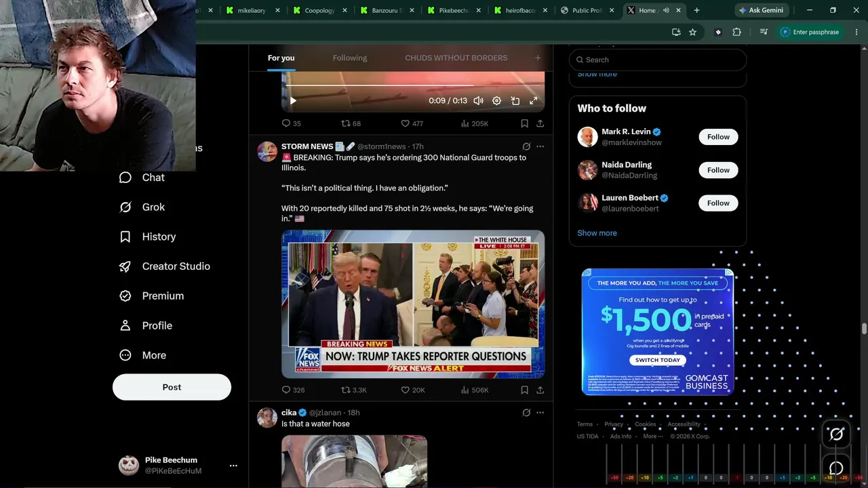Open account menu dots beside Pike Beechum
This screenshot has height=488, width=868.
[x=233, y=466]
